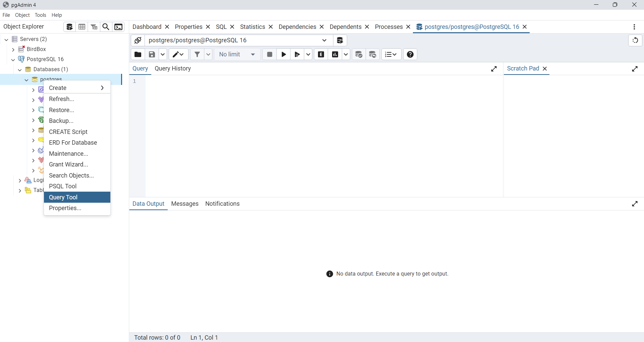Switch to the Notifications tab

click(222, 204)
